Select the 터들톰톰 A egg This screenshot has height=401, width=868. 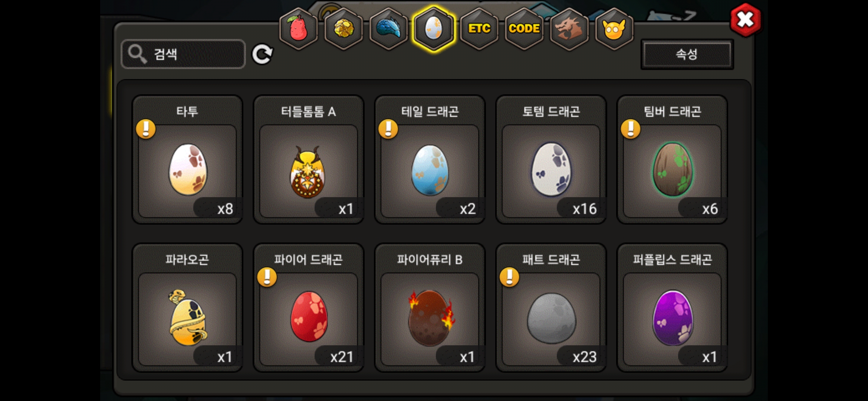[x=309, y=160]
